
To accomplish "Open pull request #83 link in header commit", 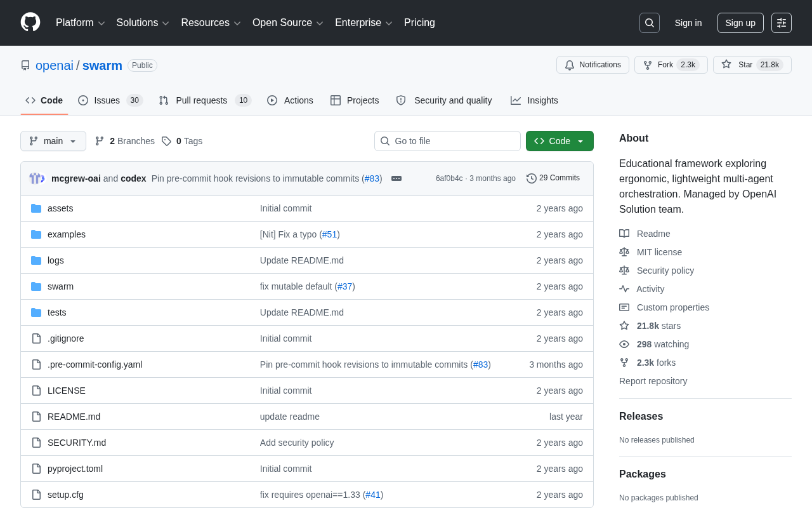I will point(372,178).
